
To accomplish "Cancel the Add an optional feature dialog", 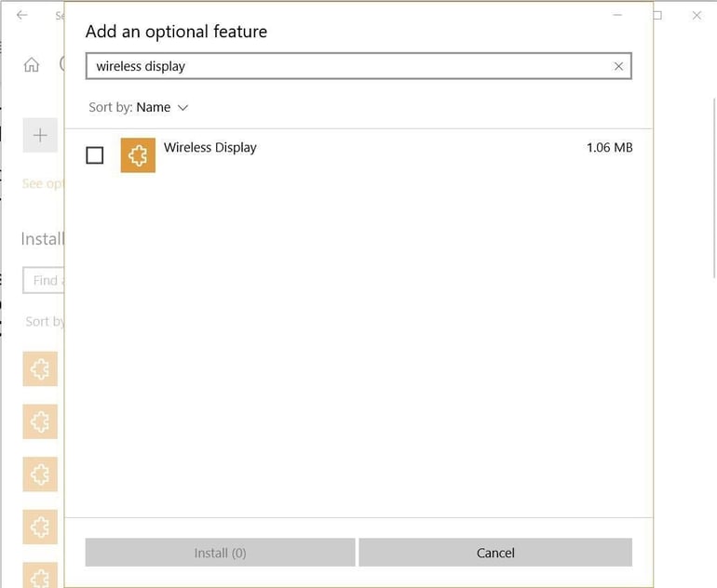I will click(x=495, y=553).
